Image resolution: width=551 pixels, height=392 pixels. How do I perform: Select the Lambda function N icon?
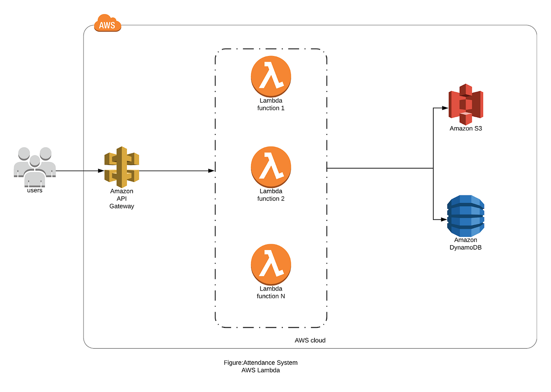[x=271, y=264]
